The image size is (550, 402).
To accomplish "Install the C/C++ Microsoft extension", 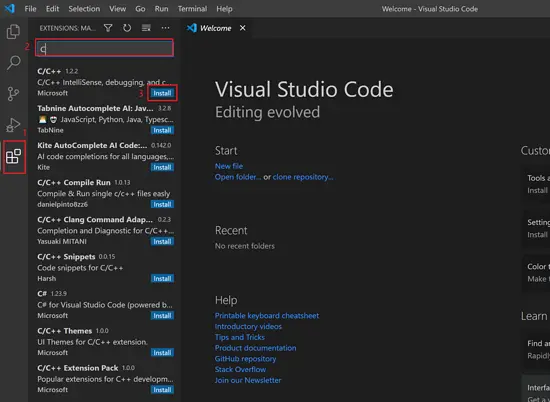I will coord(162,93).
